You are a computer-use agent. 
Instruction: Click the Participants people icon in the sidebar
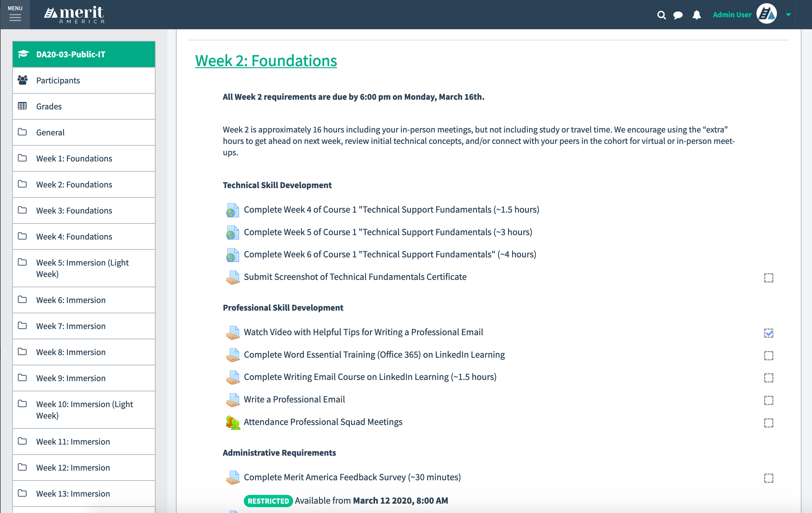pyautogui.click(x=22, y=80)
